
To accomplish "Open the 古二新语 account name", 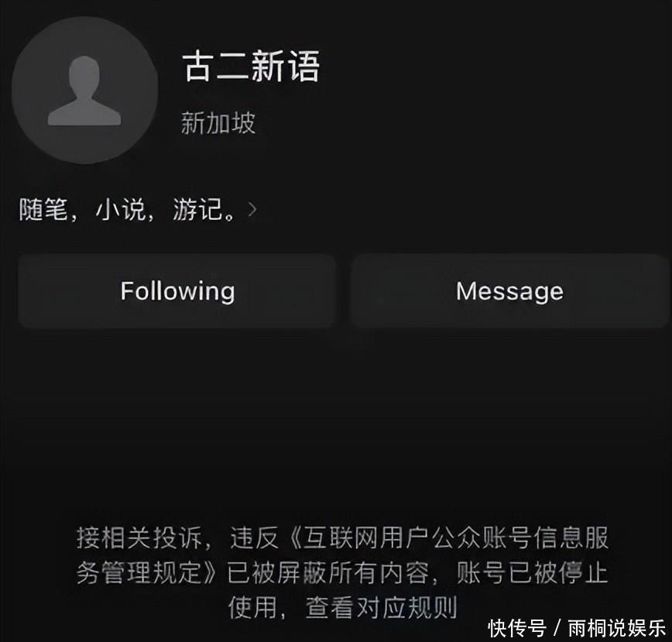I will click(251, 66).
